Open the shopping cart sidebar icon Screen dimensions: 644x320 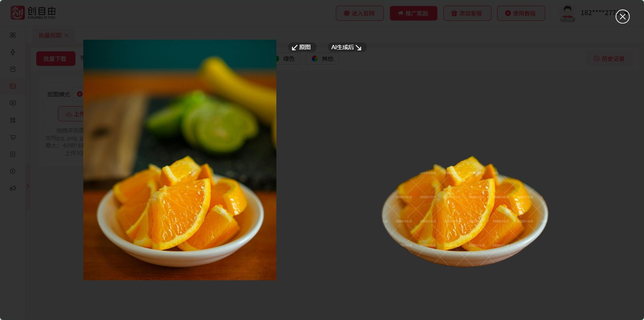13,137
